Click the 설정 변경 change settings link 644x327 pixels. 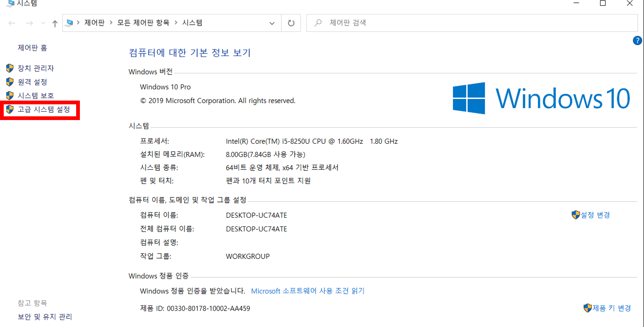tap(595, 215)
